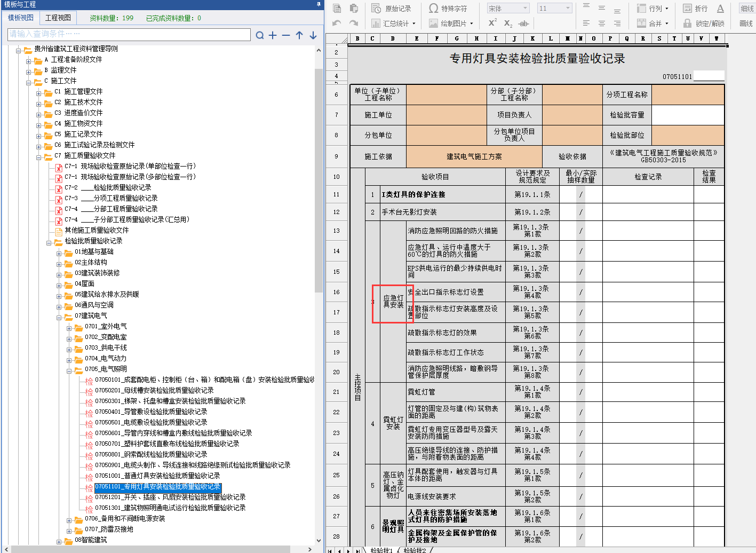This screenshot has width=756, height=553.
Task: Select the 检验批2 sheet tab
Action: point(415,550)
